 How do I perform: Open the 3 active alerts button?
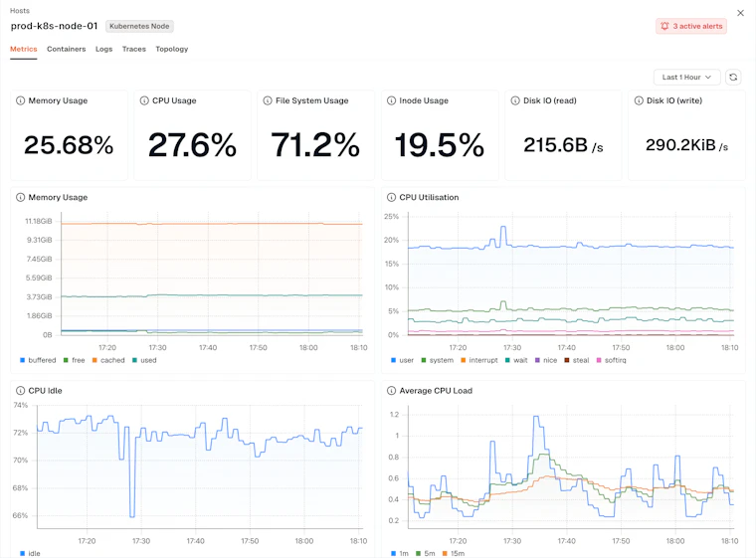[691, 26]
